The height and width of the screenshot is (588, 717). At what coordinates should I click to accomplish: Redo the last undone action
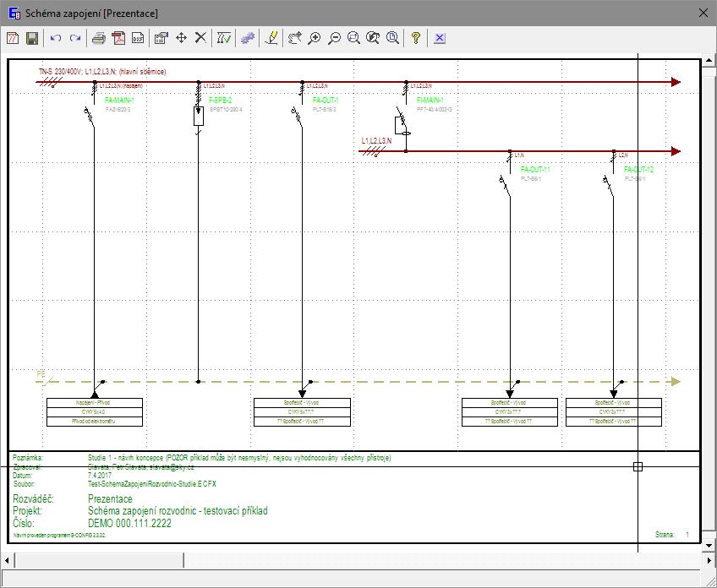click(x=75, y=38)
